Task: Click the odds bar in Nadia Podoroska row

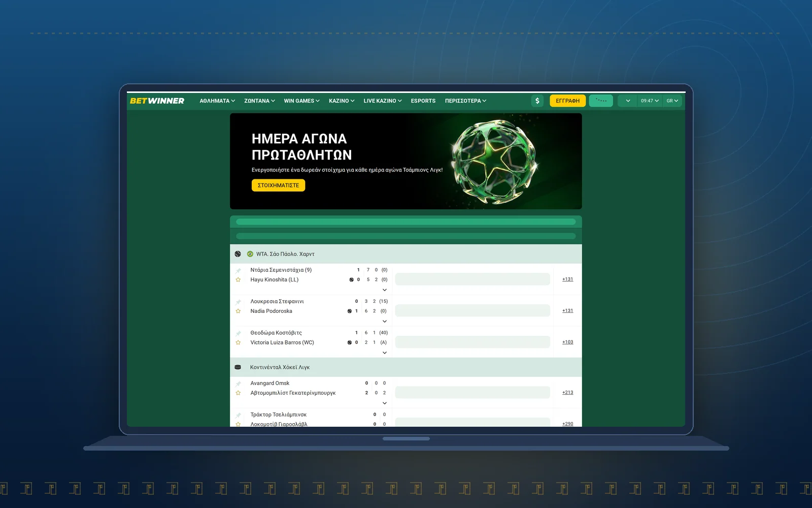Action: point(472,311)
